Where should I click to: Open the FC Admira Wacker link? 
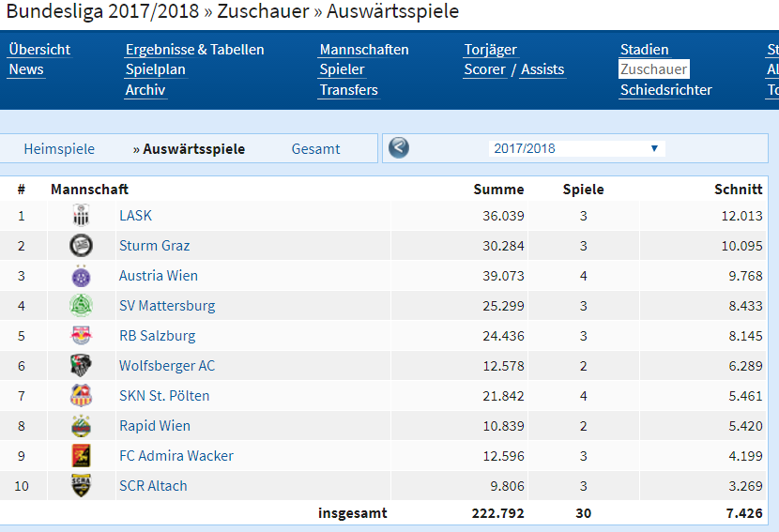tap(176, 455)
